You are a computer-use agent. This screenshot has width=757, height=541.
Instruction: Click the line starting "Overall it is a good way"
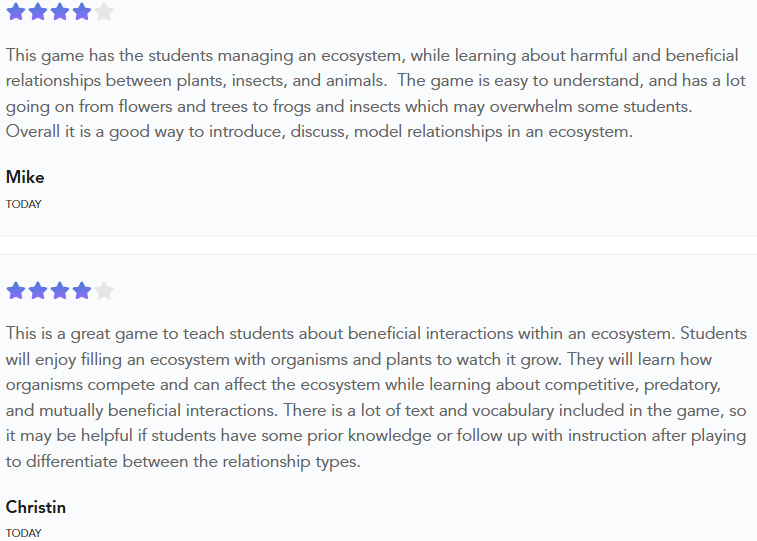coord(319,131)
